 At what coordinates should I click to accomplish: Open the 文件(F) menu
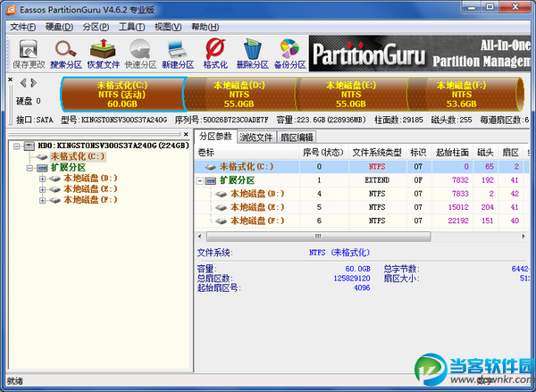tap(23, 27)
